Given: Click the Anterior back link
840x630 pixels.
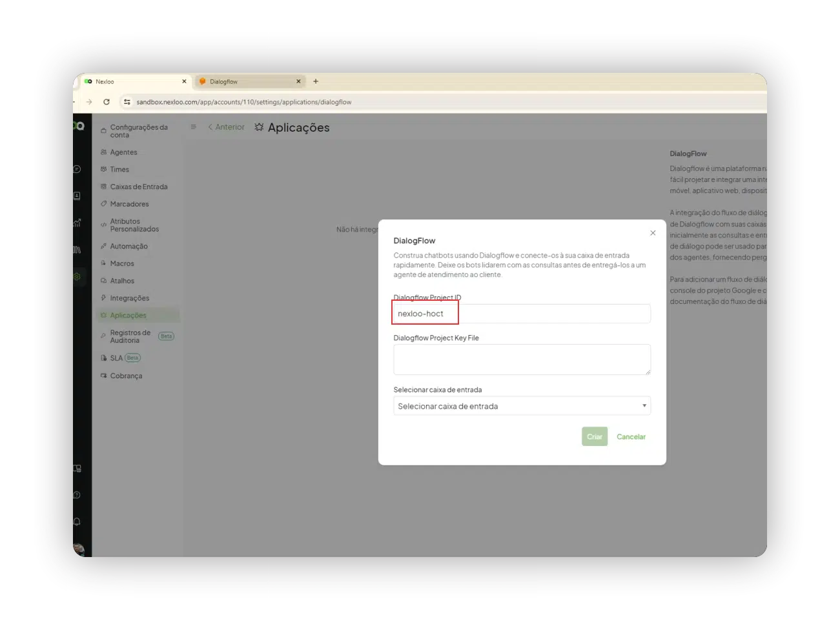Looking at the screenshot, I should coord(226,127).
